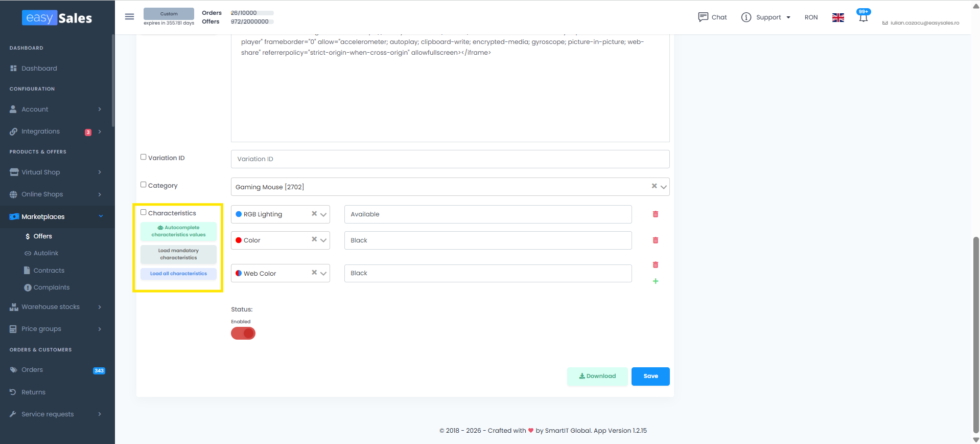Click the Orders tag icon
The height and width of the screenshot is (444, 980).
14,370
